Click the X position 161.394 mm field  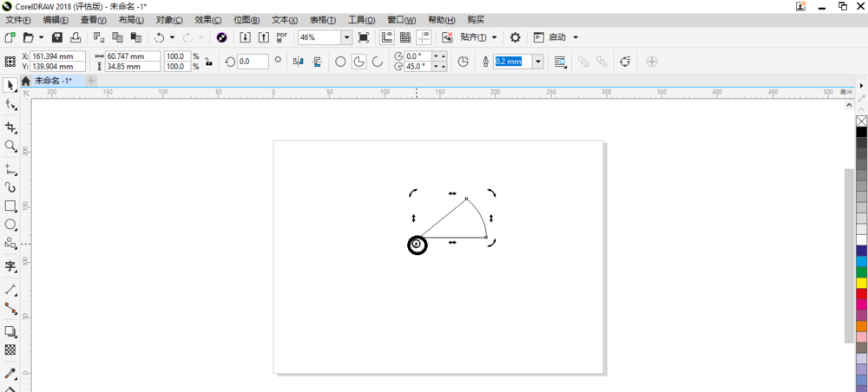point(58,56)
